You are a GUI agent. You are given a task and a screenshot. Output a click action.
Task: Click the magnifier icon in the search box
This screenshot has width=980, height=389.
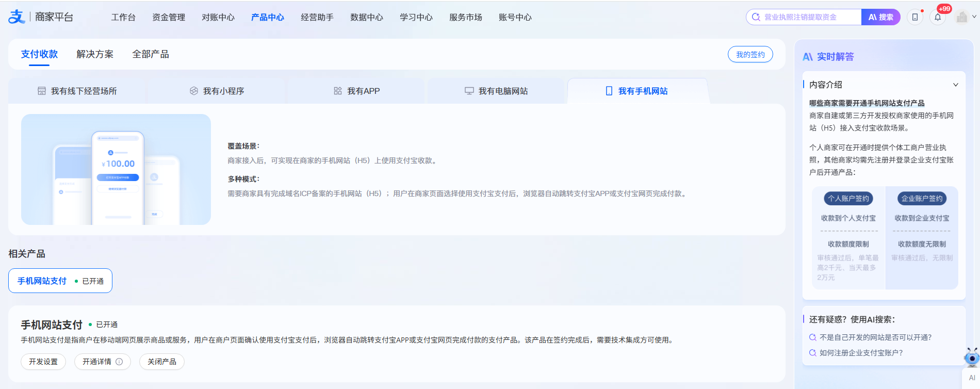(756, 17)
